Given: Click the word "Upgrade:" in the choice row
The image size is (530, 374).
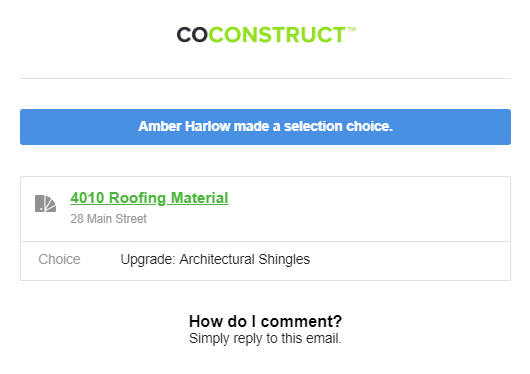Looking at the screenshot, I should coord(148,259).
